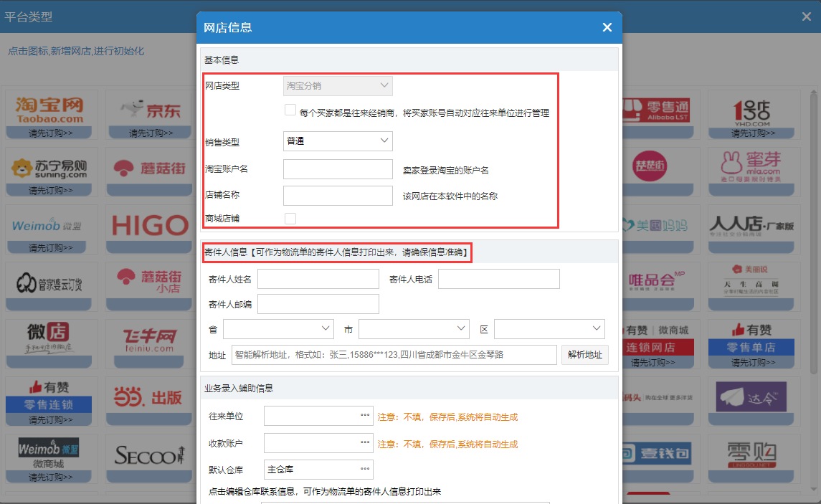This screenshot has width=821, height=504.
Task: Open the 往来单位 ellipsis browse button
Action: click(365, 416)
